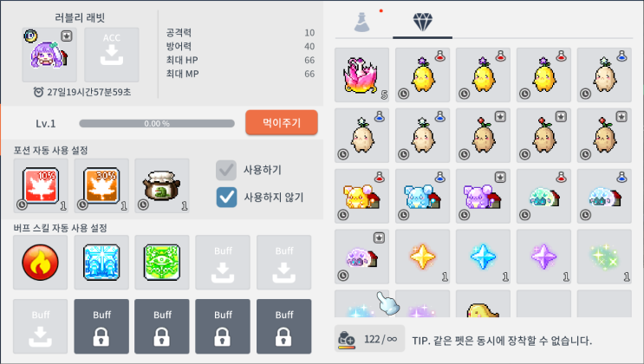Click the 122/∞ pet inventory expand icon
644x364 pixels.
tap(346, 340)
